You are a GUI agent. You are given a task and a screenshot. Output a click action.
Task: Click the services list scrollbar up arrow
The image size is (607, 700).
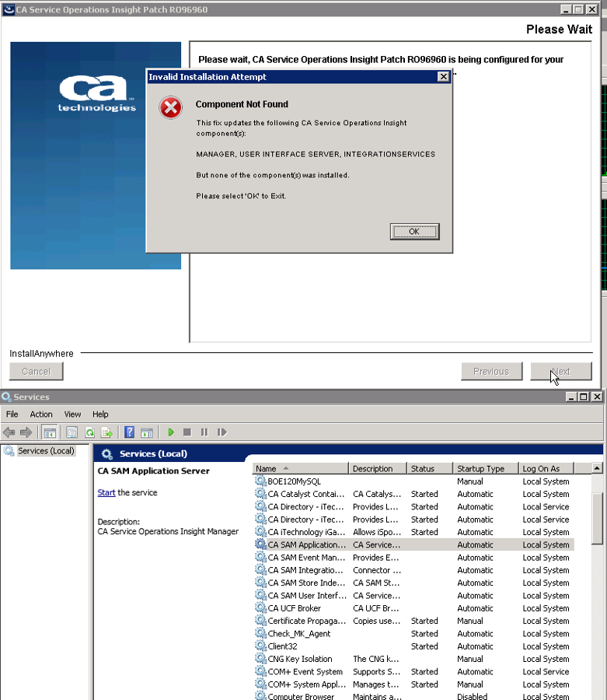(x=597, y=468)
